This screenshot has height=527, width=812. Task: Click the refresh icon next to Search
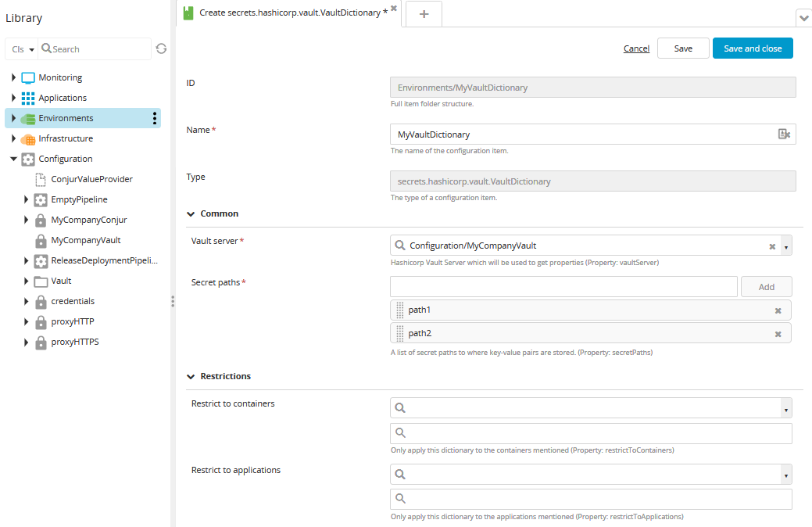pos(161,48)
